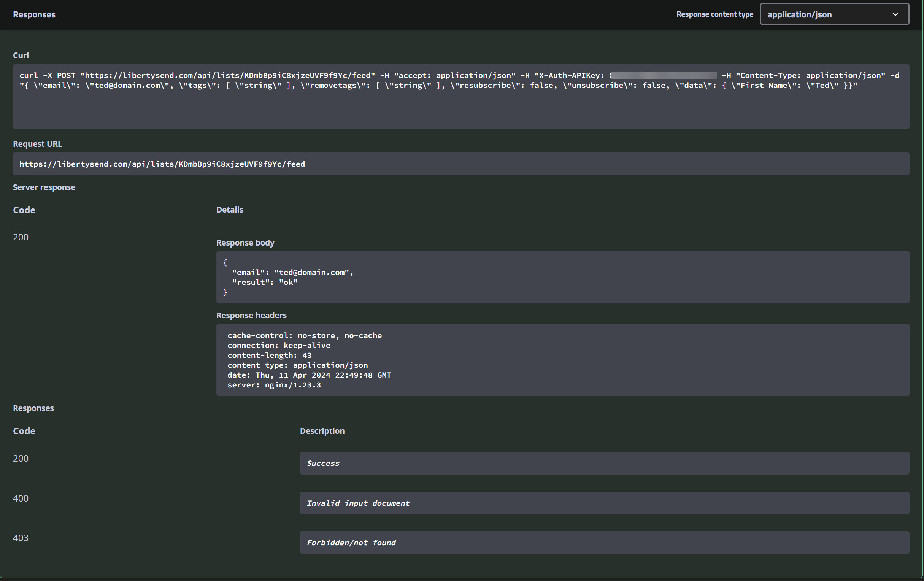Click the date header line
924x581 pixels.
[309, 375]
